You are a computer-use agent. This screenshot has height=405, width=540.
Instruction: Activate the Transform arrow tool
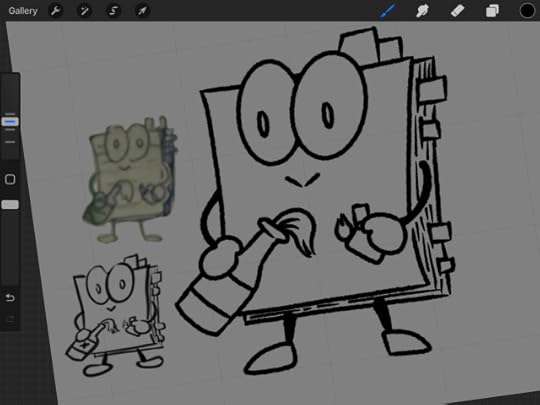[x=142, y=11]
